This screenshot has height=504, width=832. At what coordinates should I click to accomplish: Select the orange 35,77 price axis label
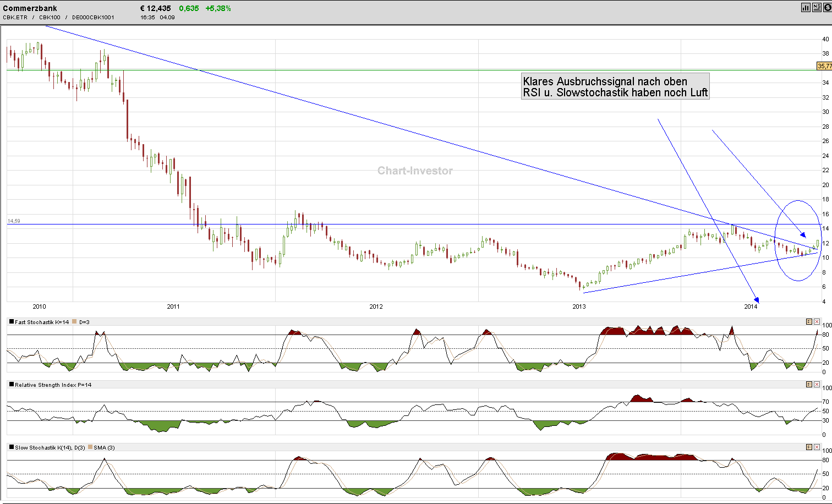[824, 66]
